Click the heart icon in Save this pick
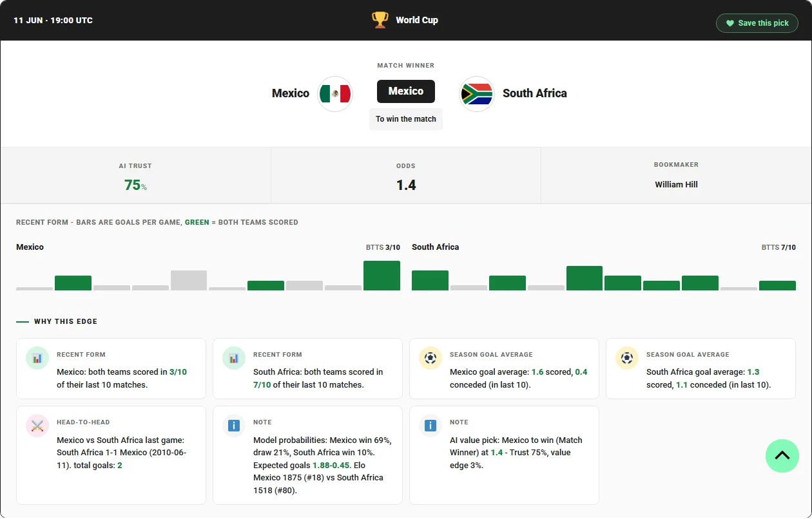The image size is (812, 519). 730,23
